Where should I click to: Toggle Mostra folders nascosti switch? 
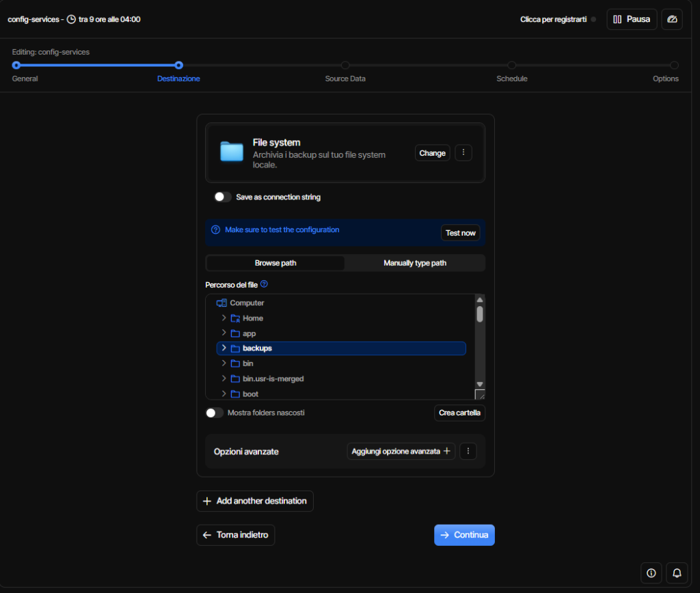click(214, 413)
